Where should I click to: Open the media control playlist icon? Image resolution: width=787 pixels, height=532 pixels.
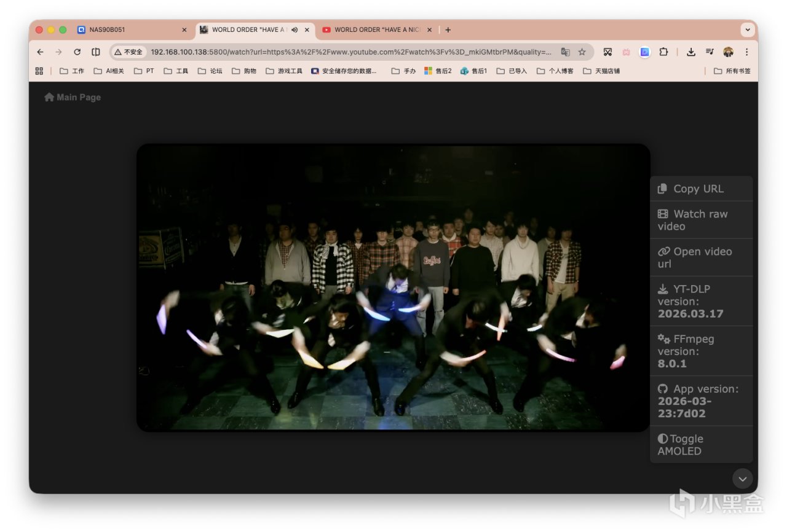pos(710,52)
